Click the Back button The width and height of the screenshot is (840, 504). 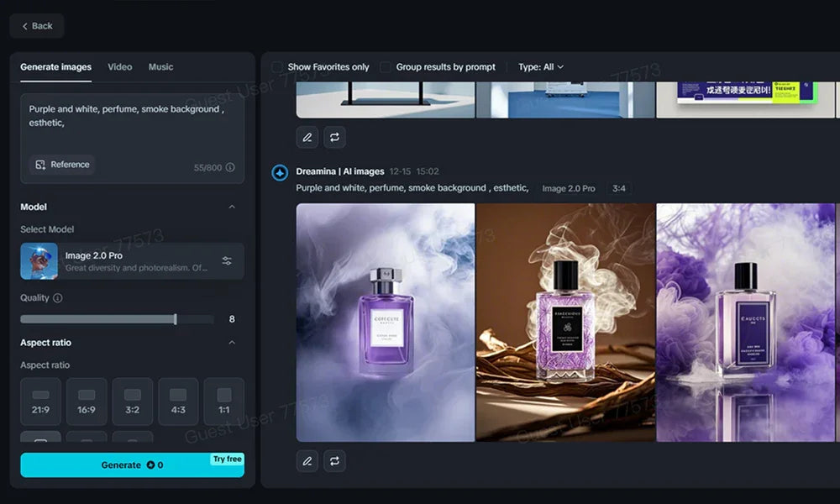point(37,26)
